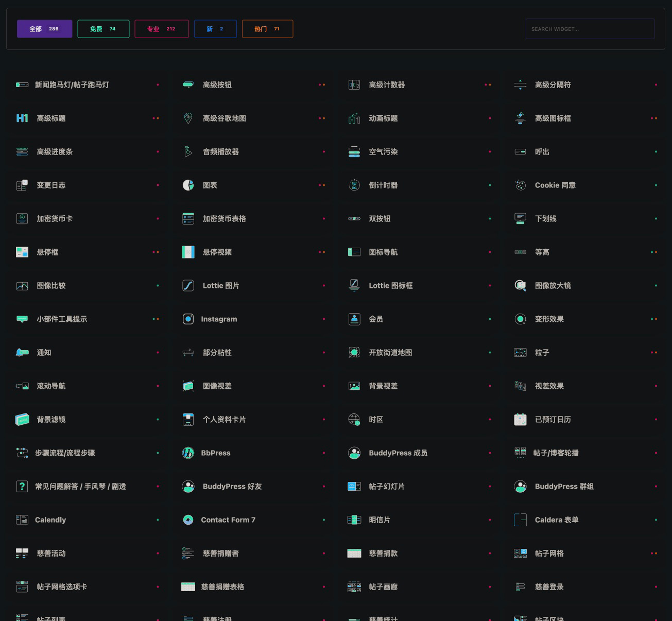
Task: Click the 倒计时器 hourglass icon
Action: (354, 185)
